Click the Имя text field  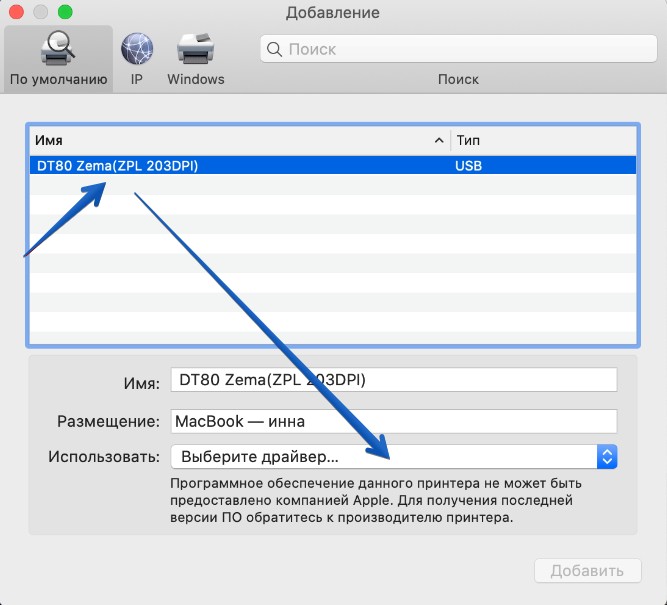click(x=393, y=380)
